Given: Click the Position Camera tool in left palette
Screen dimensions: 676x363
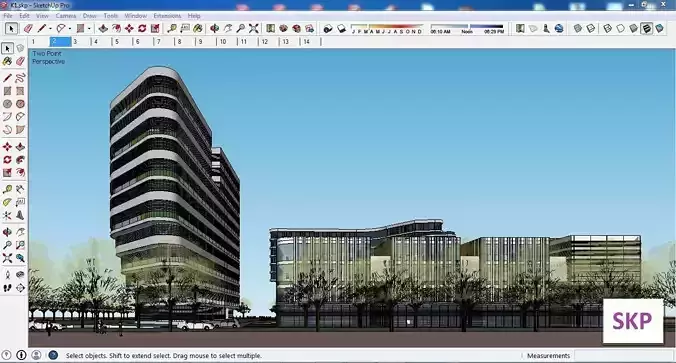Looking at the screenshot, I should (7, 275).
